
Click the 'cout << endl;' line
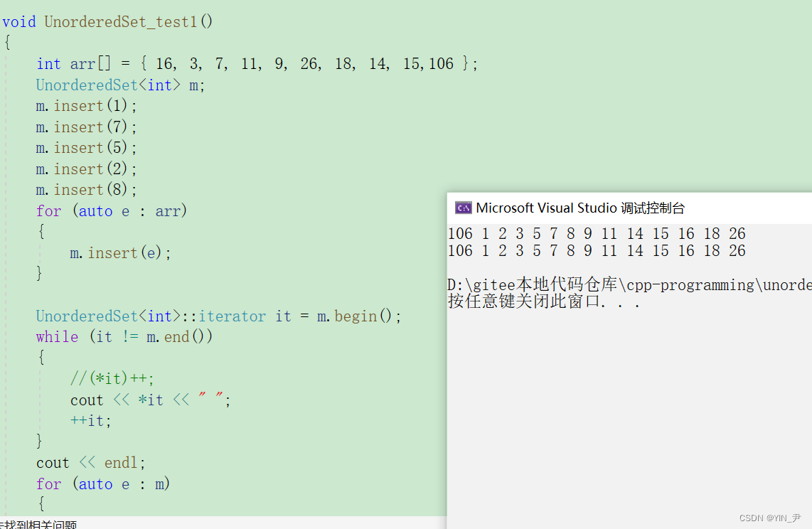90,463
